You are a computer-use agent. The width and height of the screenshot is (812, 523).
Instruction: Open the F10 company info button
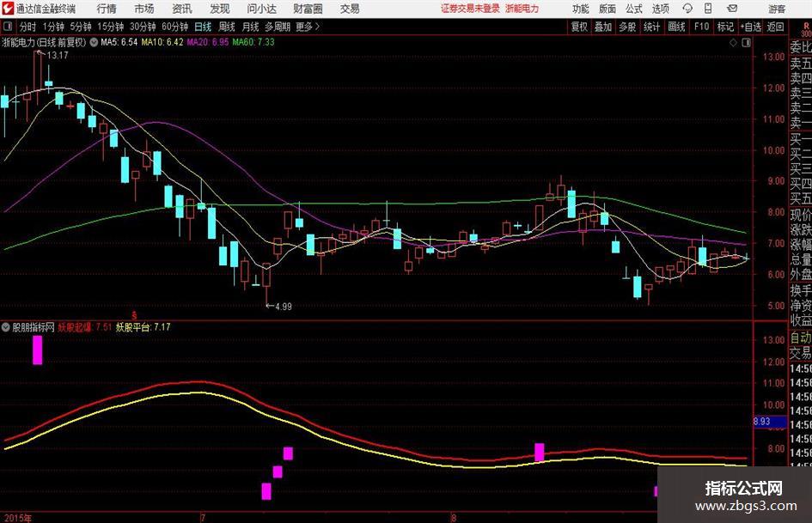(x=702, y=27)
